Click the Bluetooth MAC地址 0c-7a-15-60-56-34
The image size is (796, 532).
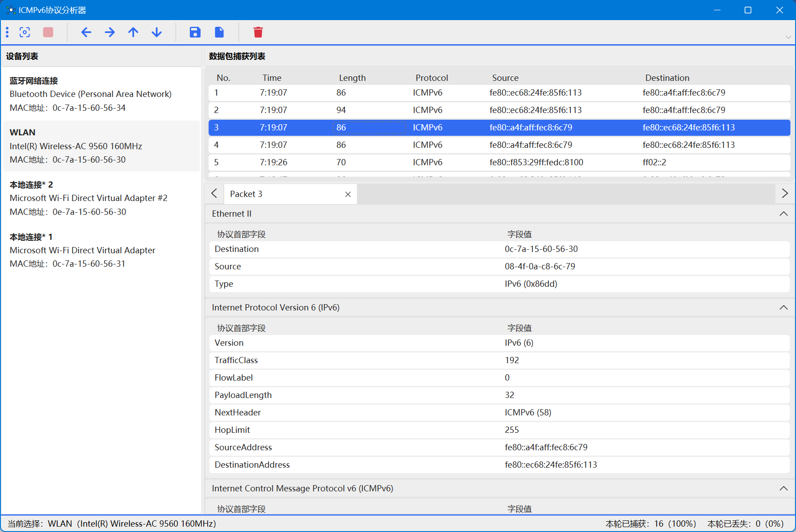point(67,108)
